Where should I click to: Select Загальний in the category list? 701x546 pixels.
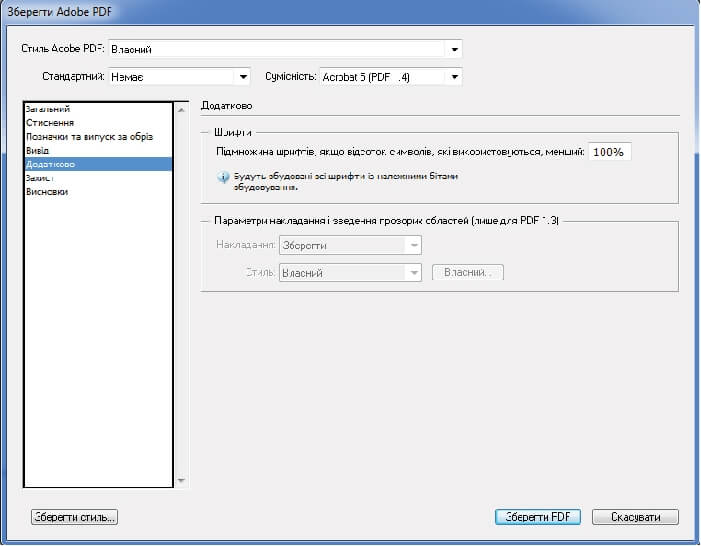(49, 108)
